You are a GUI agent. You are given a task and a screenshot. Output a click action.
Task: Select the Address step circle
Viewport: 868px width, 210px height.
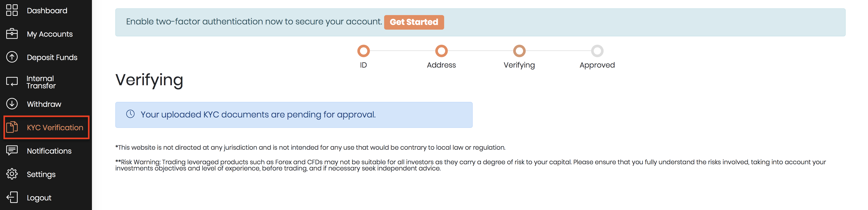(x=441, y=51)
